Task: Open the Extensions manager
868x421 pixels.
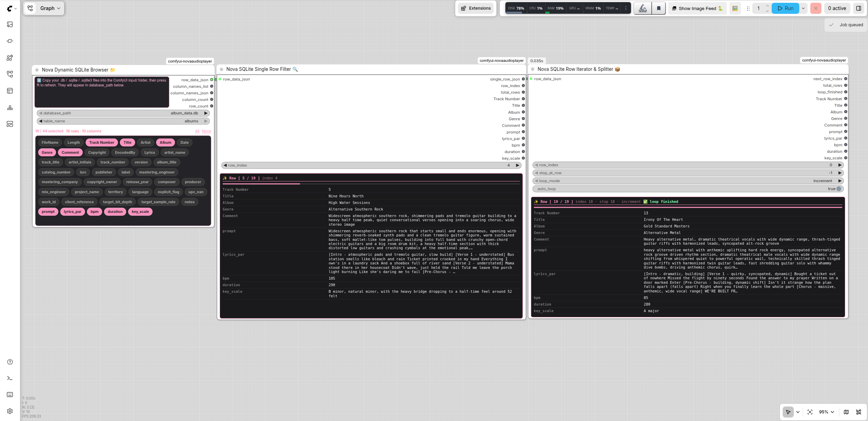Action: point(476,8)
